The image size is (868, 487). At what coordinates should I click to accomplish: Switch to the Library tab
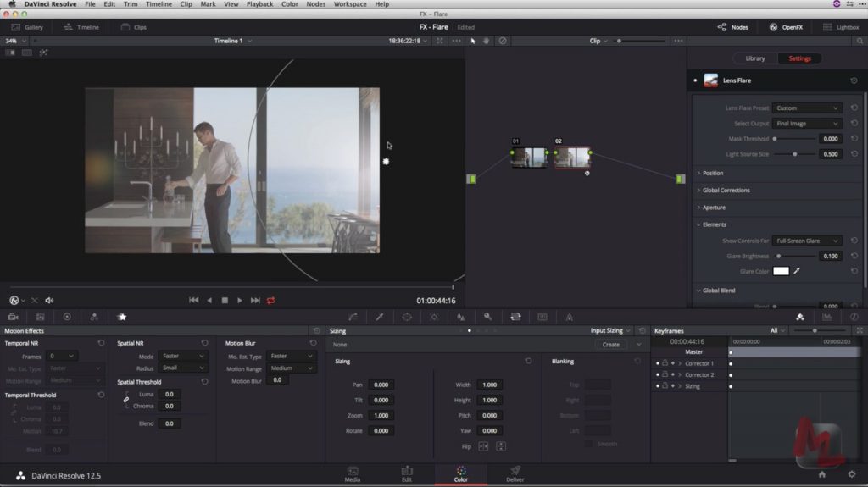[x=754, y=58]
